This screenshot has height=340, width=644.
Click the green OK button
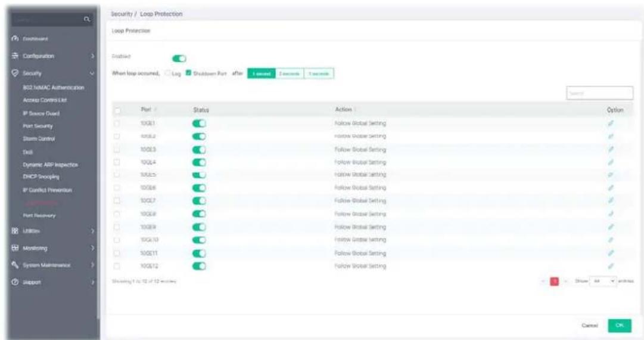click(620, 325)
